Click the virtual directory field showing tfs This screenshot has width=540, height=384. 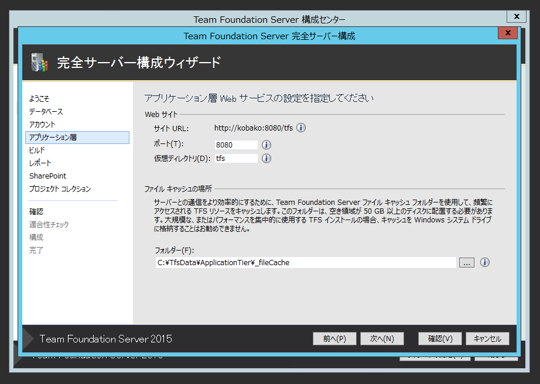click(236, 158)
